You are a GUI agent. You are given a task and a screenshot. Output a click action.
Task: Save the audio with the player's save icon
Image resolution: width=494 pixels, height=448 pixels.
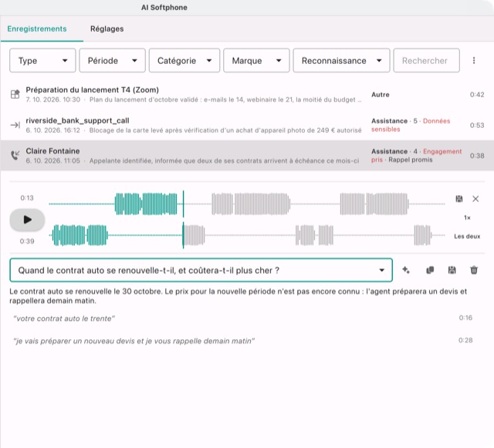459,199
